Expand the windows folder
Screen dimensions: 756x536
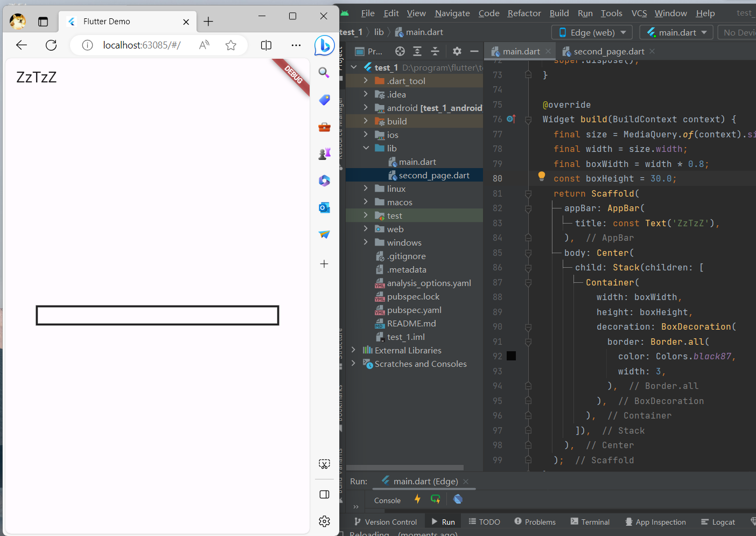click(366, 242)
